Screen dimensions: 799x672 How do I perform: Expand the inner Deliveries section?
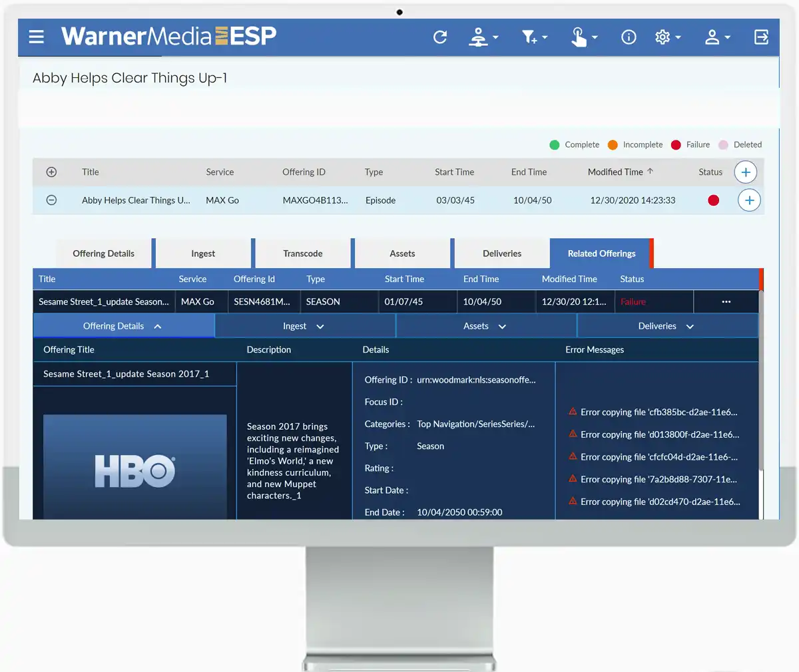click(x=667, y=326)
